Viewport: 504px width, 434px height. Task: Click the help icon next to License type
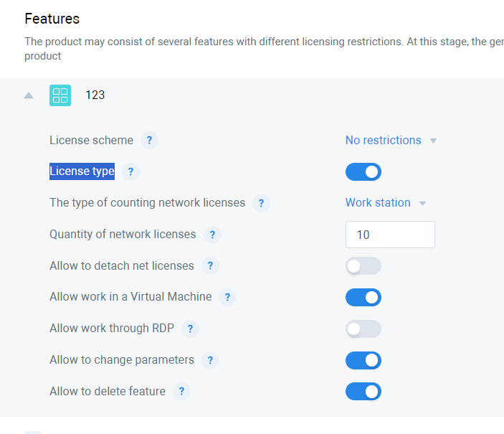130,171
